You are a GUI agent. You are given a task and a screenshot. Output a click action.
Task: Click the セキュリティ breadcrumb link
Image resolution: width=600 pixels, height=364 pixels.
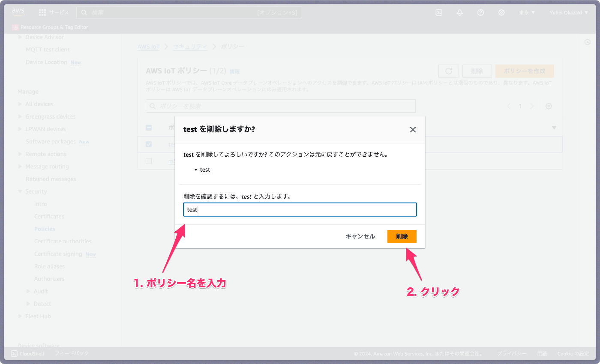(x=190, y=46)
